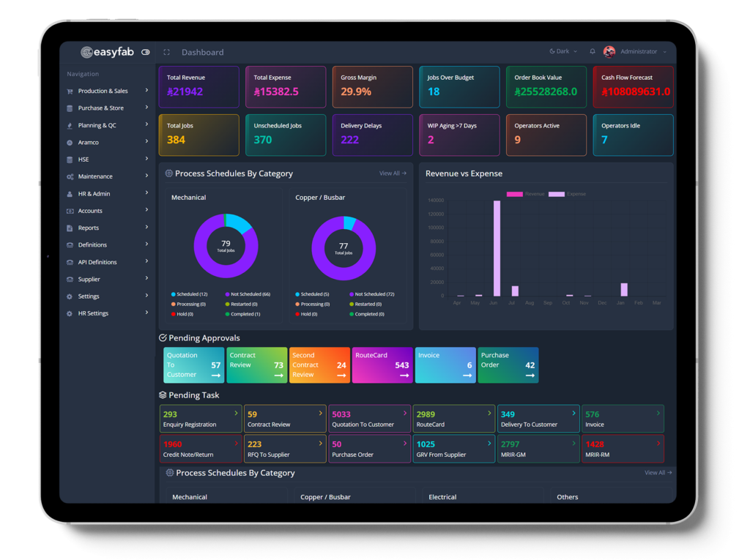Click Mechanical Scheduled (12) legend dot

[173, 294]
